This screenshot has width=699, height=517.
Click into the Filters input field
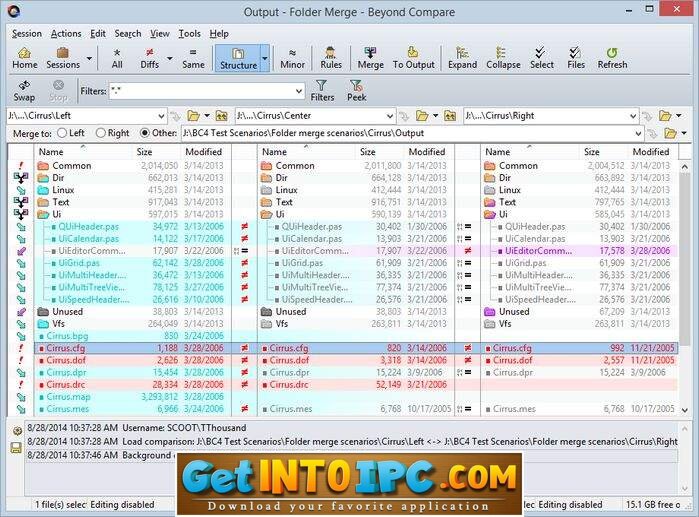click(x=201, y=91)
